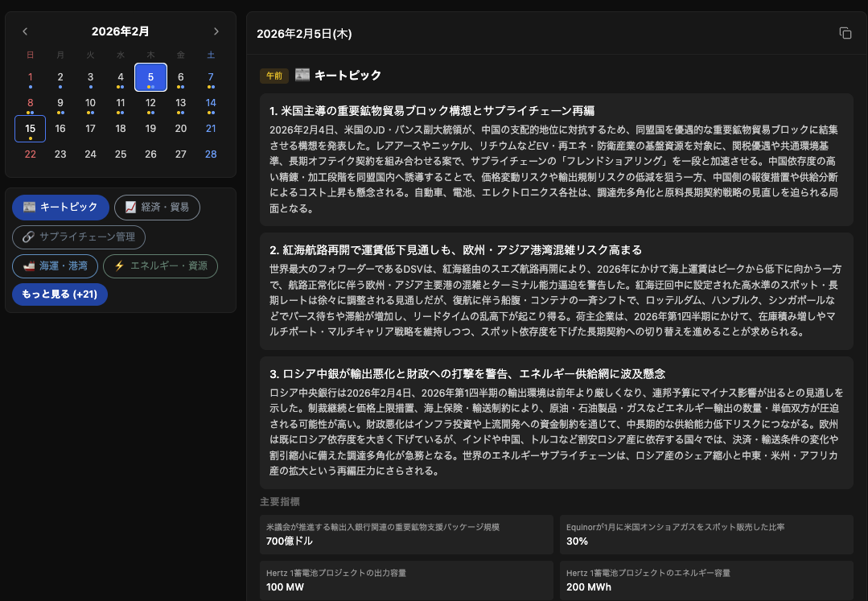Select February 5 in the calendar
This screenshot has width=868, height=601.
click(150, 77)
